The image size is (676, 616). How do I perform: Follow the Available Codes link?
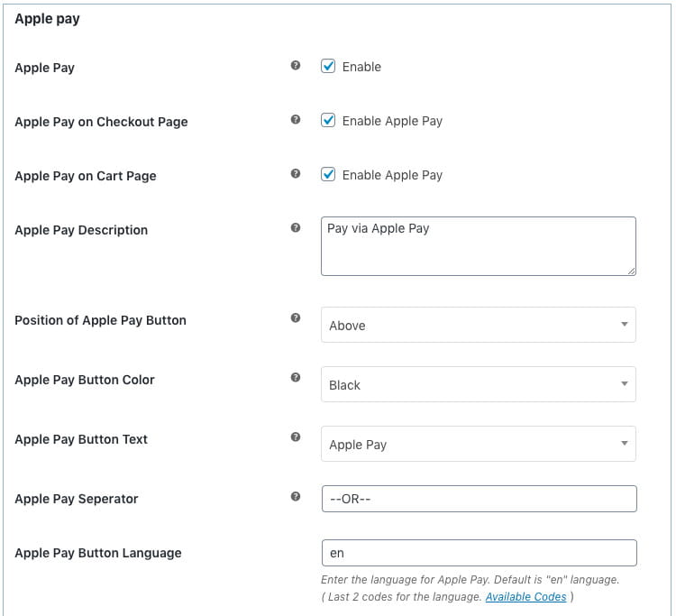[x=526, y=596]
